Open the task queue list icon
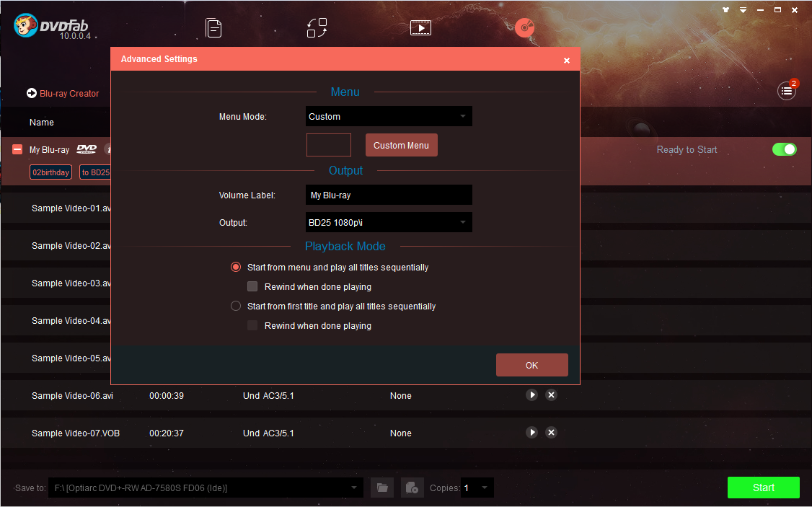Screen dimensions: 812x507 click(786, 91)
